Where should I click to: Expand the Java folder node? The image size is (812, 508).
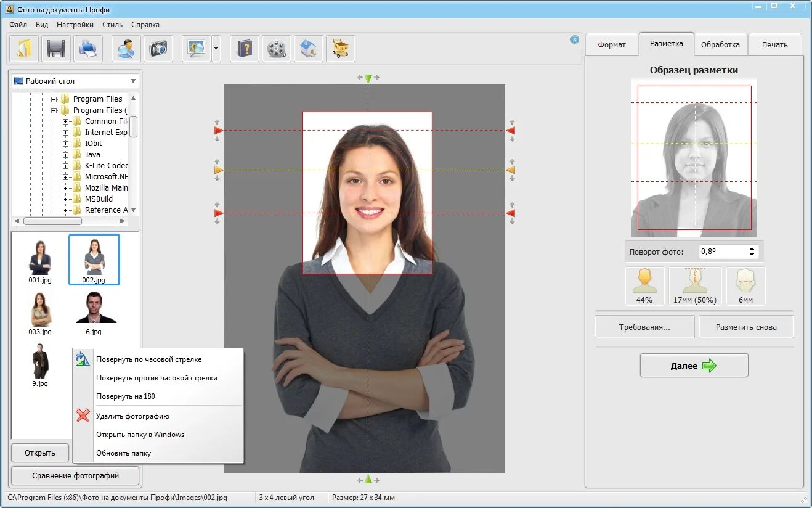66,155
